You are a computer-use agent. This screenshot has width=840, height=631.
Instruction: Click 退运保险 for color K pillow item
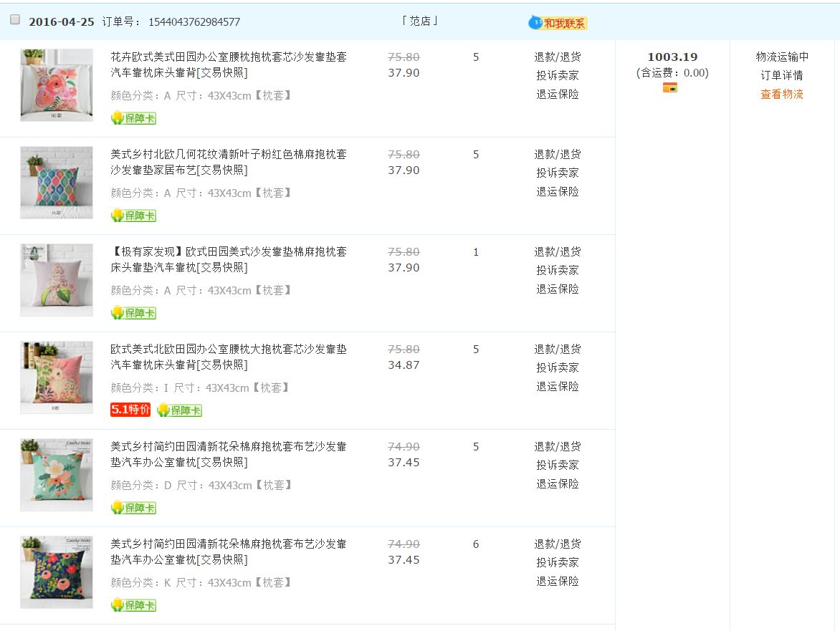pyautogui.click(x=558, y=582)
